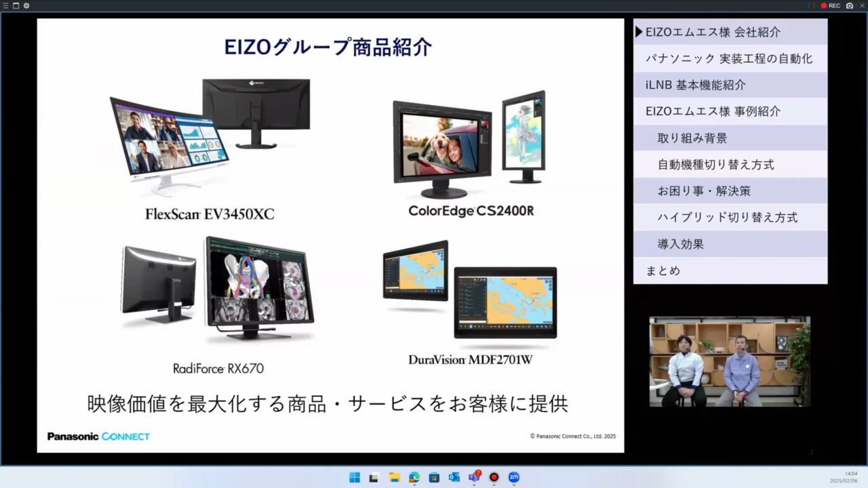Click the speakers webcam video thumbnail
868x488 pixels.
[x=730, y=361]
